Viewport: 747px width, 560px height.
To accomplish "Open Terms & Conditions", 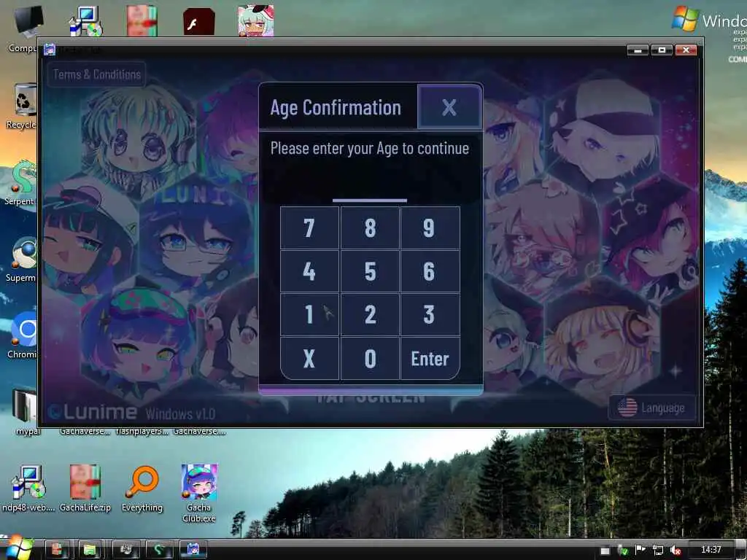I will click(97, 74).
